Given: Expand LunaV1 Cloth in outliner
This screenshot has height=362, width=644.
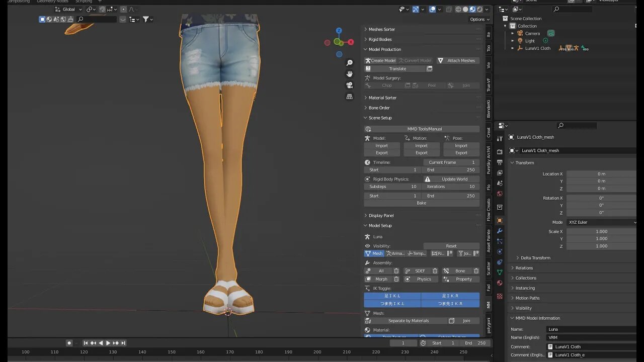Looking at the screenshot, I should pos(513,48).
